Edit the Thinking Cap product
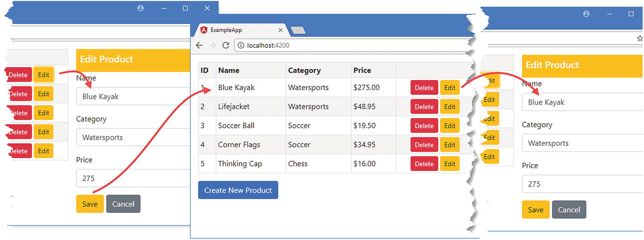Screen dimensions: 644x240 pos(449,164)
